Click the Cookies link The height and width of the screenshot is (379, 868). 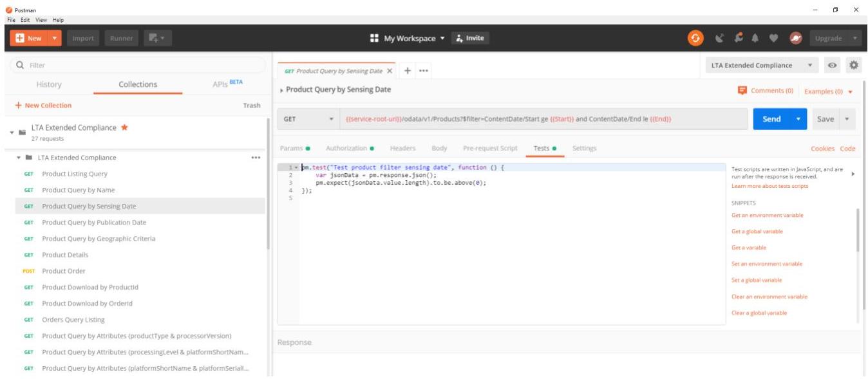[822, 149]
